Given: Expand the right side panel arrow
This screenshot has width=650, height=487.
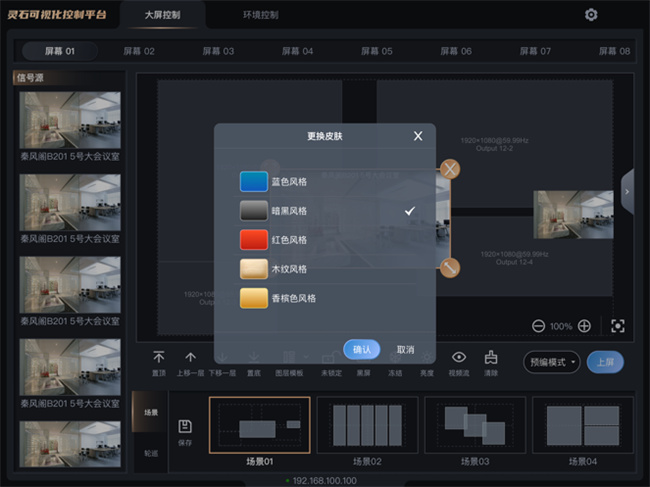Looking at the screenshot, I should [627, 191].
